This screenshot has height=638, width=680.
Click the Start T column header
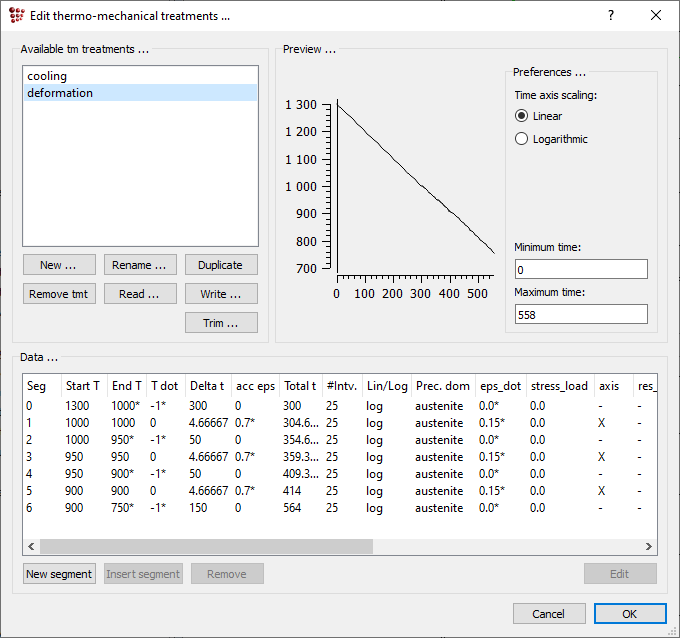pyautogui.click(x=83, y=386)
